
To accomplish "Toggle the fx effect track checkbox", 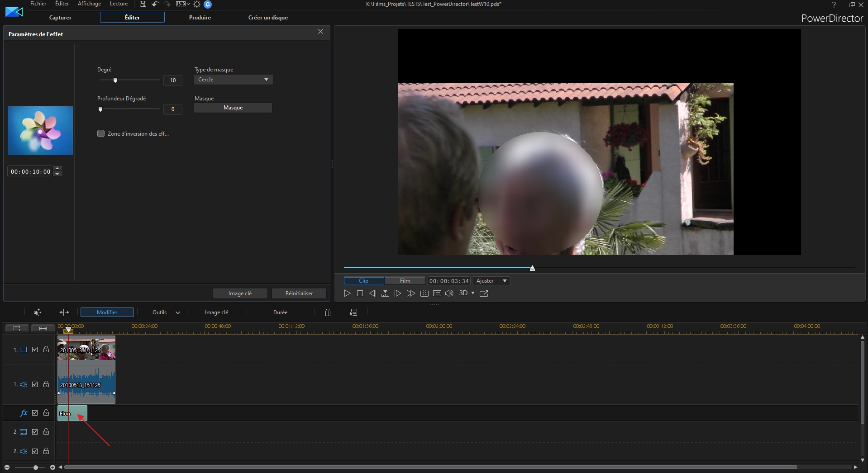I will (x=35, y=413).
